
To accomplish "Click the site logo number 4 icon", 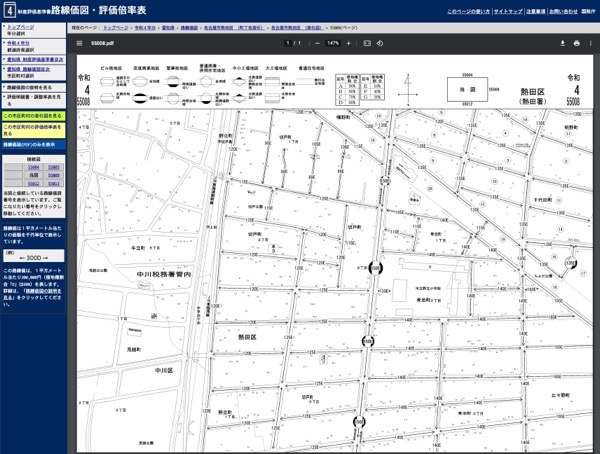I will [10, 10].
